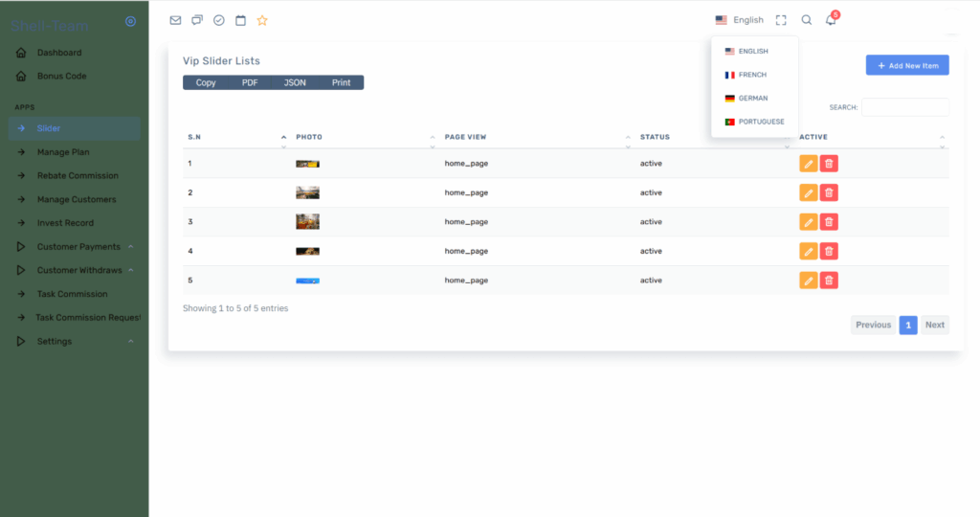Click the search magnifier icon in header
The height and width of the screenshot is (517, 980).
(x=806, y=20)
